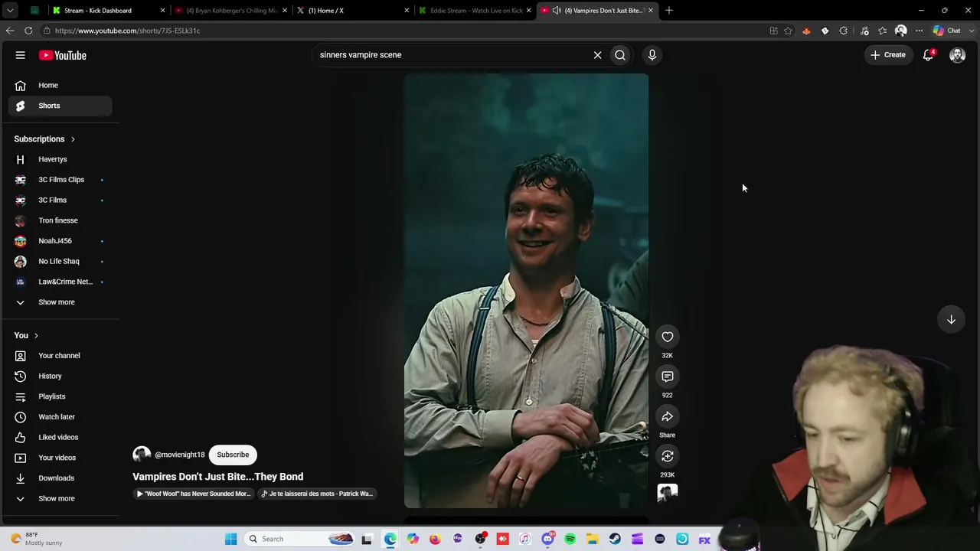Expand the You section
Screen dimensions: 980x551
26,336
